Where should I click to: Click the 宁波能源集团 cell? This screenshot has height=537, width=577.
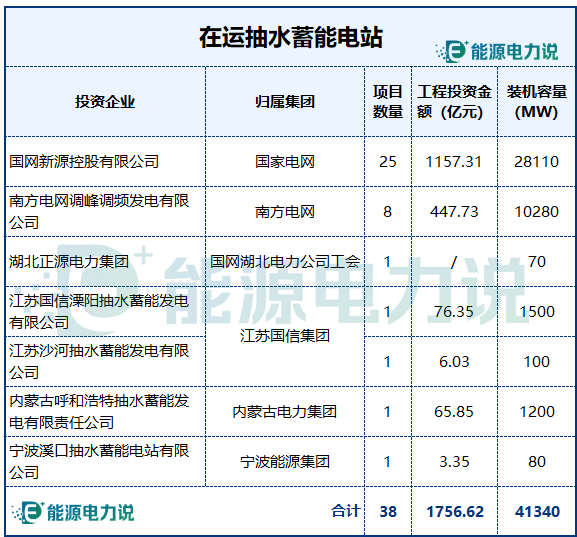285,462
